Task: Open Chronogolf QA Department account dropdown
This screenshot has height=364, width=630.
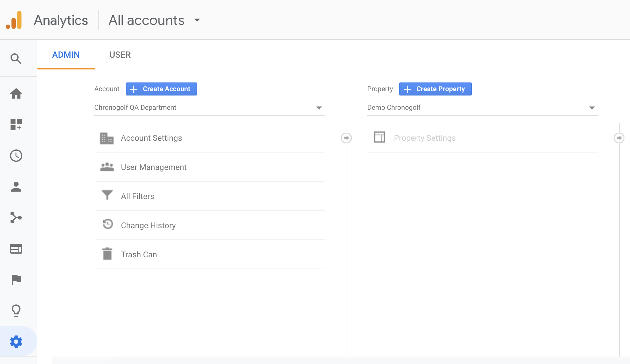Action: (209, 108)
